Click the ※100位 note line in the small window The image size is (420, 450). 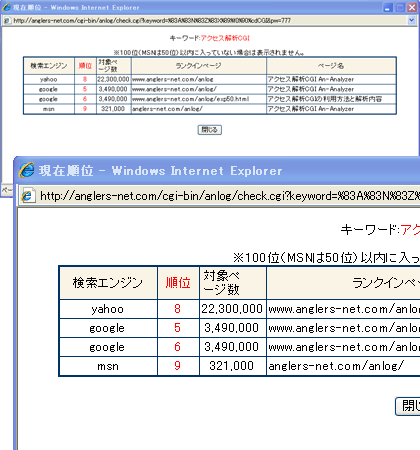click(x=209, y=52)
